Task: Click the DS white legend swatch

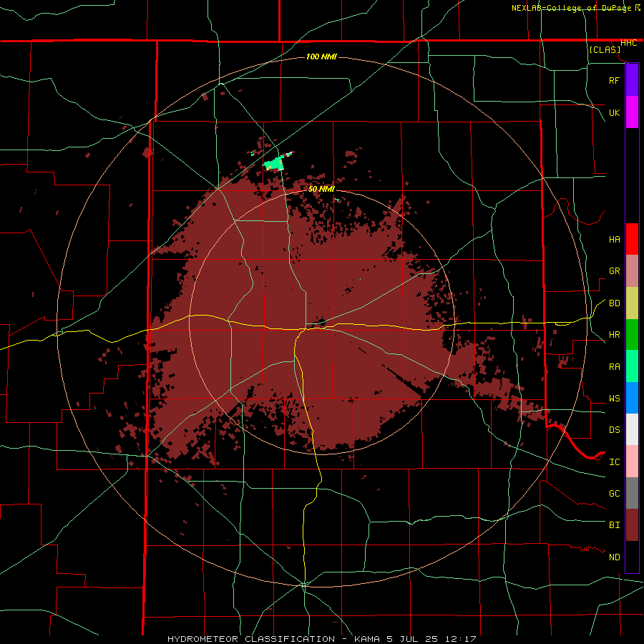Action: pos(632,429)
